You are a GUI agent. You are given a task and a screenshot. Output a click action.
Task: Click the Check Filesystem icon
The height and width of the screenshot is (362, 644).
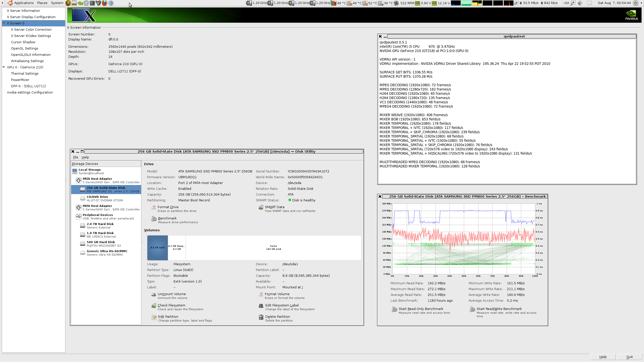click(154, 306)
